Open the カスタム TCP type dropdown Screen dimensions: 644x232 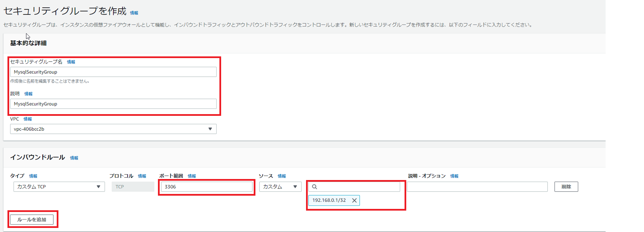(59, 187)
